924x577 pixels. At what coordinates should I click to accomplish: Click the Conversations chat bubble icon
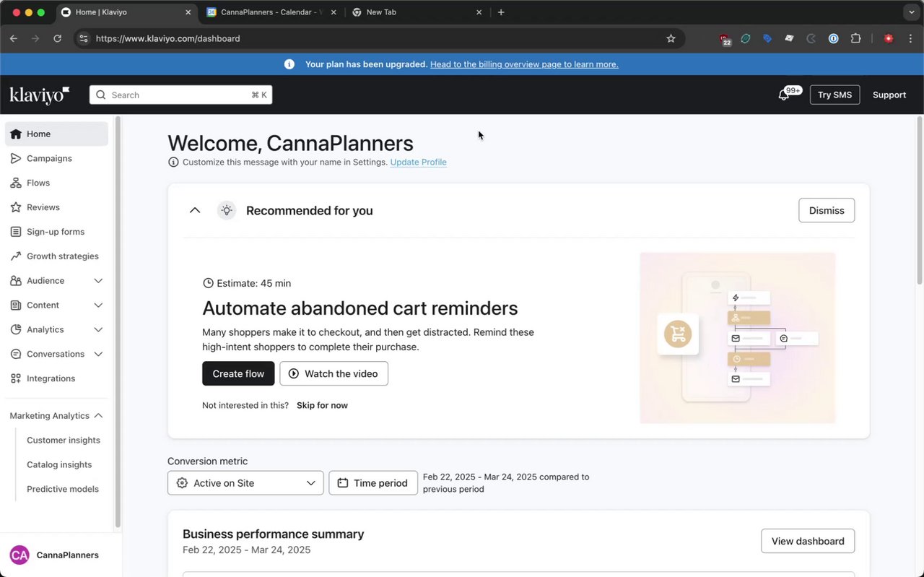(x=16, y=354)
